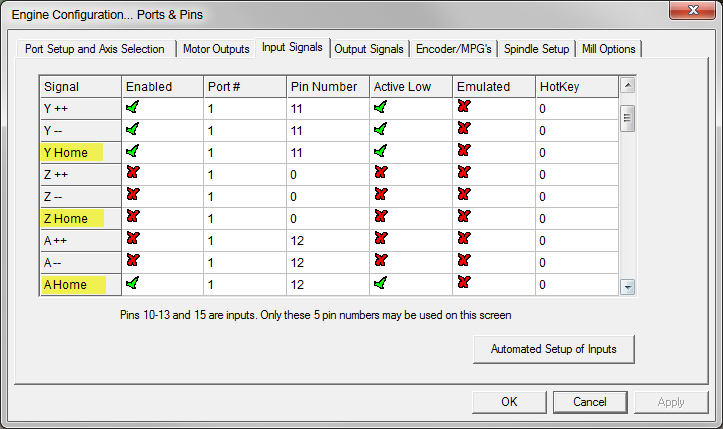Click the signal list scrollbar thumb
The height and width of the screenshot is (429, 723).
(x=628, y=119)
